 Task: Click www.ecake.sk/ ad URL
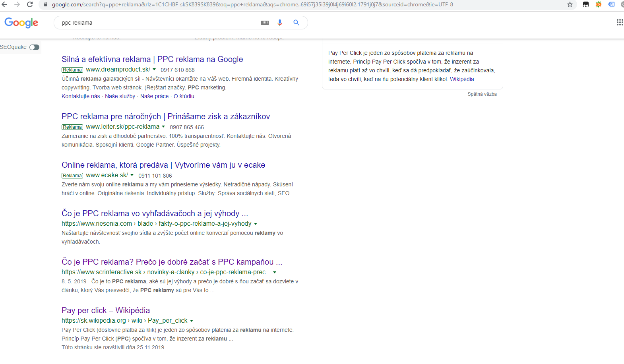coord(107,175)
